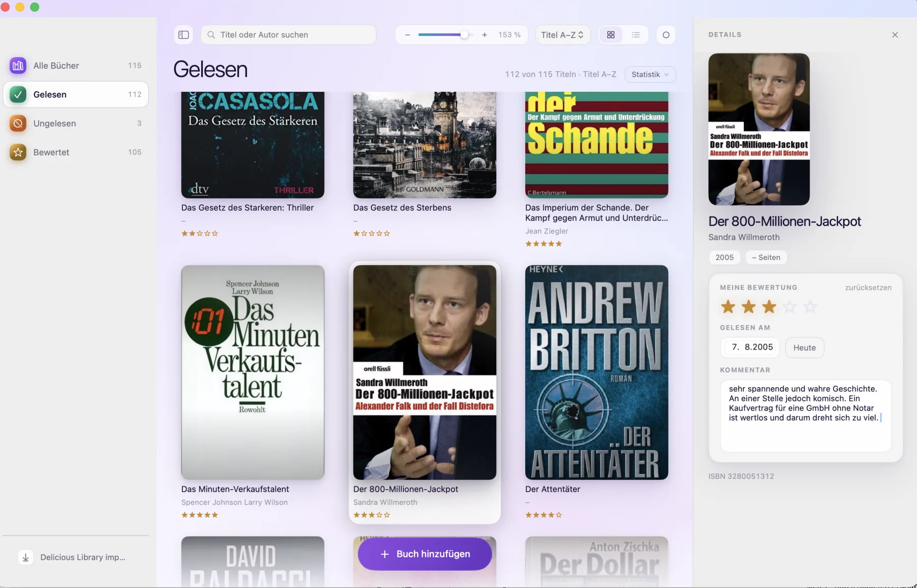
Task: Click stars under Das Gesetz des Sterbens
Action: (372, 233)
